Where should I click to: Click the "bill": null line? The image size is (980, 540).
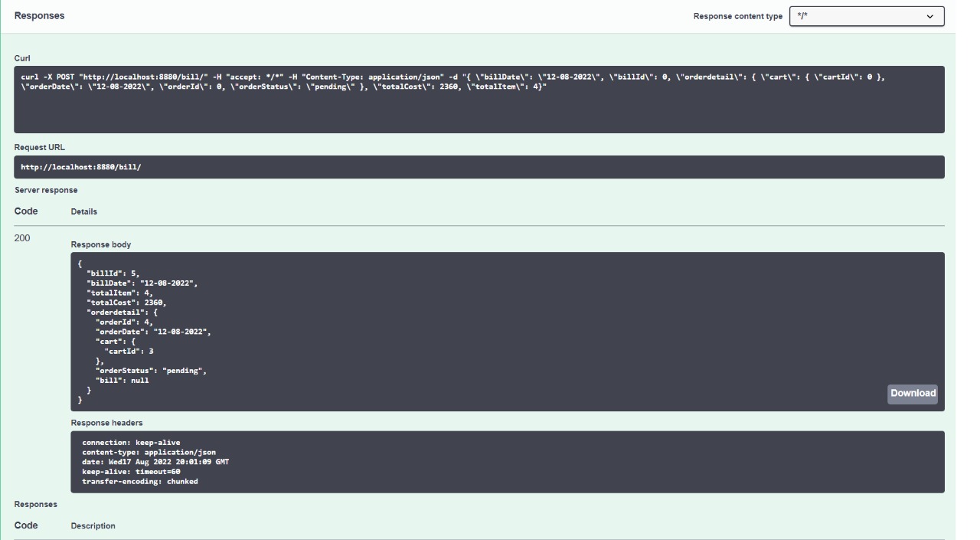point(122,381)
